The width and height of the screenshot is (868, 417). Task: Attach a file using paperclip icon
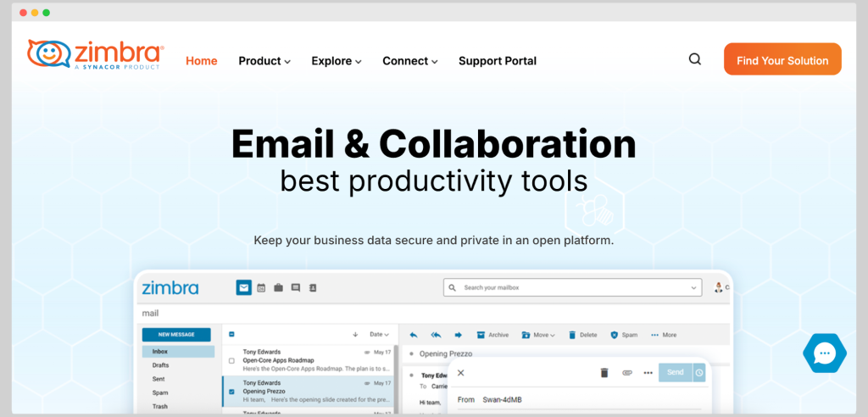pos(627,373)
